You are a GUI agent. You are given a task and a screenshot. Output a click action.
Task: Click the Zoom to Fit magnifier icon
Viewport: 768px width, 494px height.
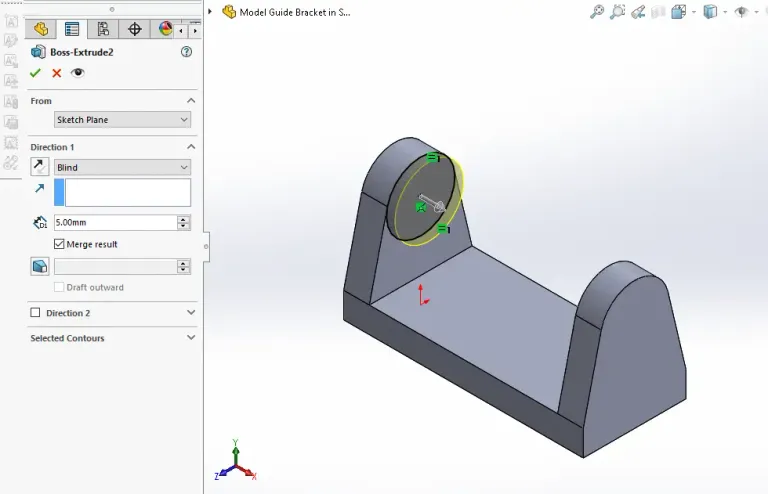click(597, 12)
